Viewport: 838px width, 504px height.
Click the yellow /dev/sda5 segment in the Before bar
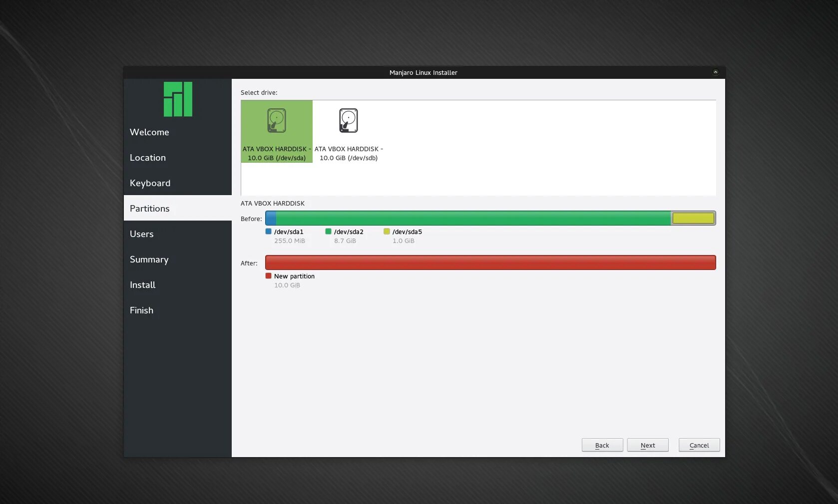(693, 218)
